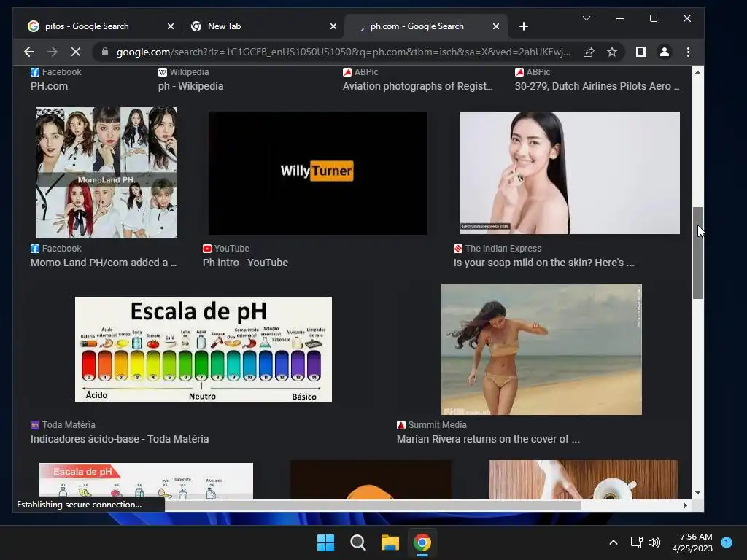
Task: Click the horizontal scrollbar thumb
Action: [373, 506]
